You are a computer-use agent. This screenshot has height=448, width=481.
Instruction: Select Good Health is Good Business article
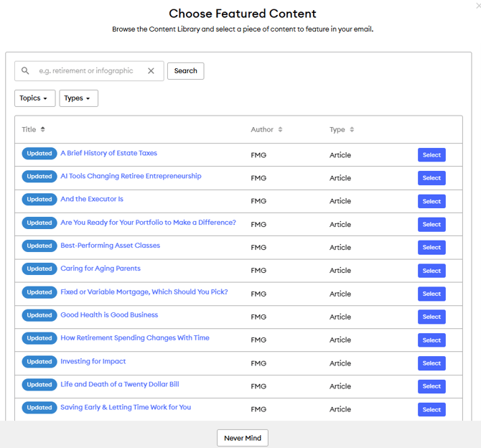click(431, 317)
